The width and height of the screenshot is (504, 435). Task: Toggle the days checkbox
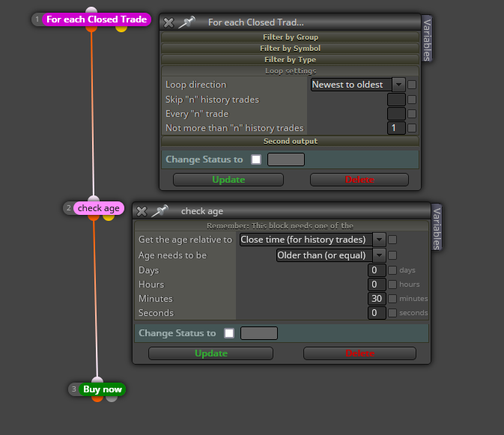392,270
